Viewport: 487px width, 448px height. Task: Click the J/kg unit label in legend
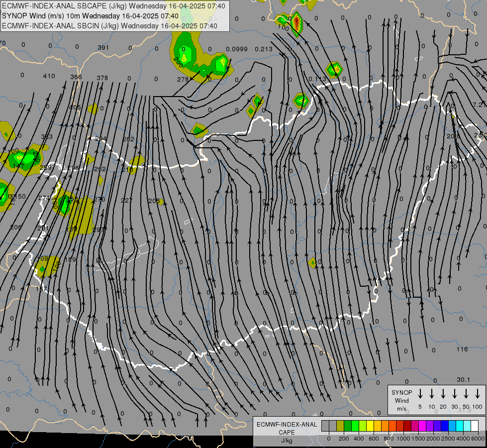[x=287, y=441]
